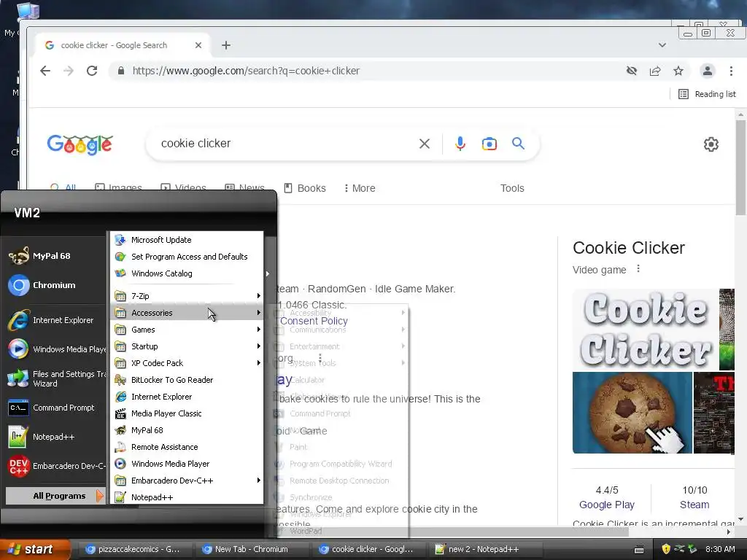
Task: Click the taskbar clock showing 8:30 AM
Action: pyautogui.click(x=720, y=549)
